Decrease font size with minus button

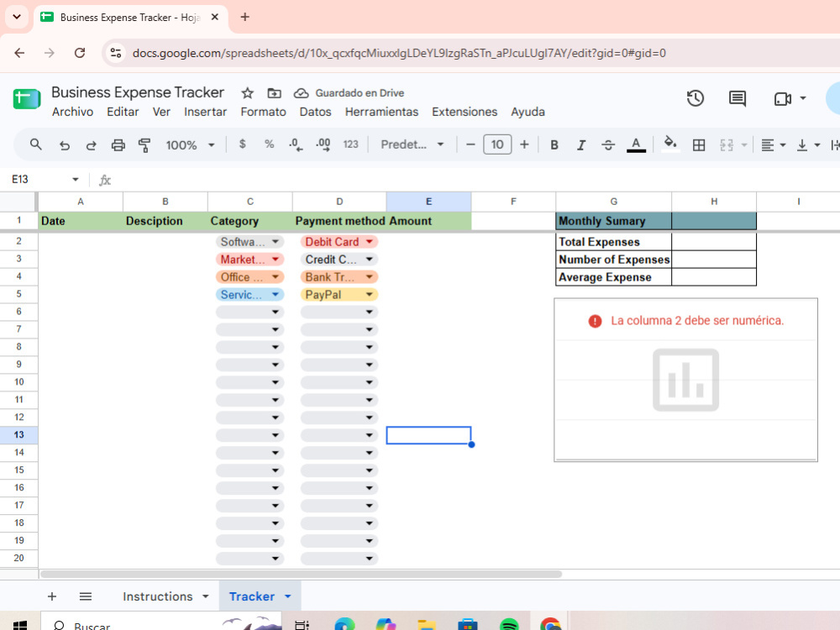[x=470, y=144]
